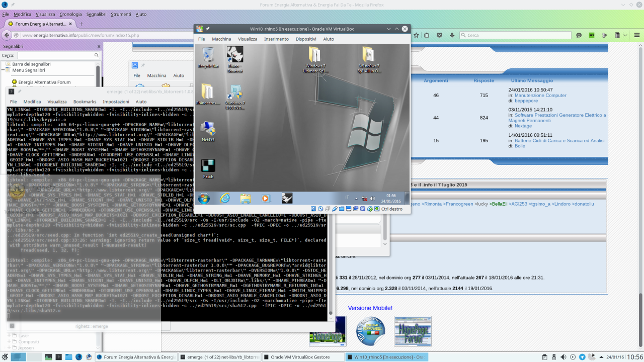Collapse the Menu Segnalibri tree item
The image size is (644, 362).
click(4, 70)
